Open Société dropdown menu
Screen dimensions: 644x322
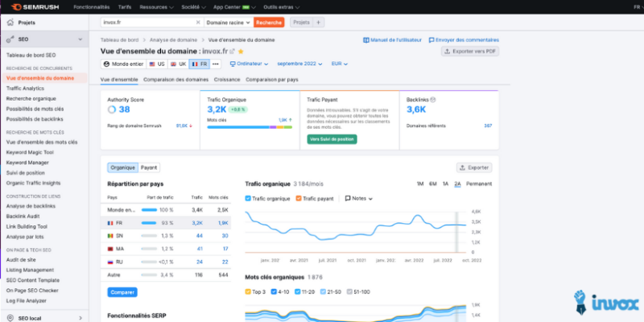(x=193, y=7)
